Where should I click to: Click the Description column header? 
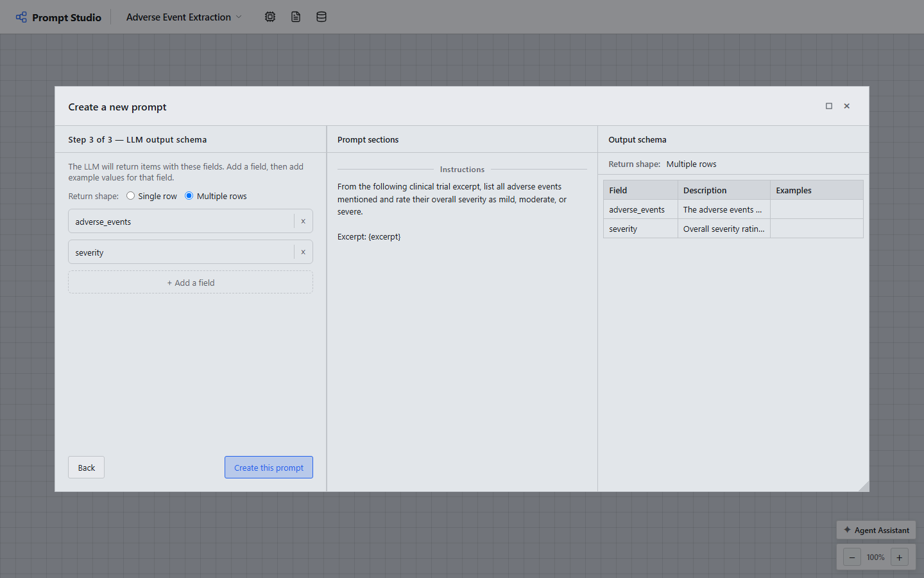pyautogui.click(x=724, y=190)
